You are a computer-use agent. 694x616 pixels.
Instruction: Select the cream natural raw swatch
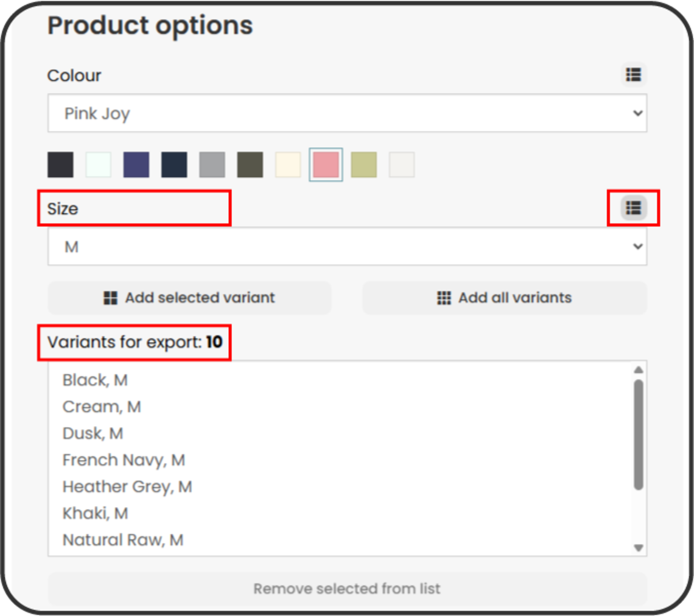[288, 165]
